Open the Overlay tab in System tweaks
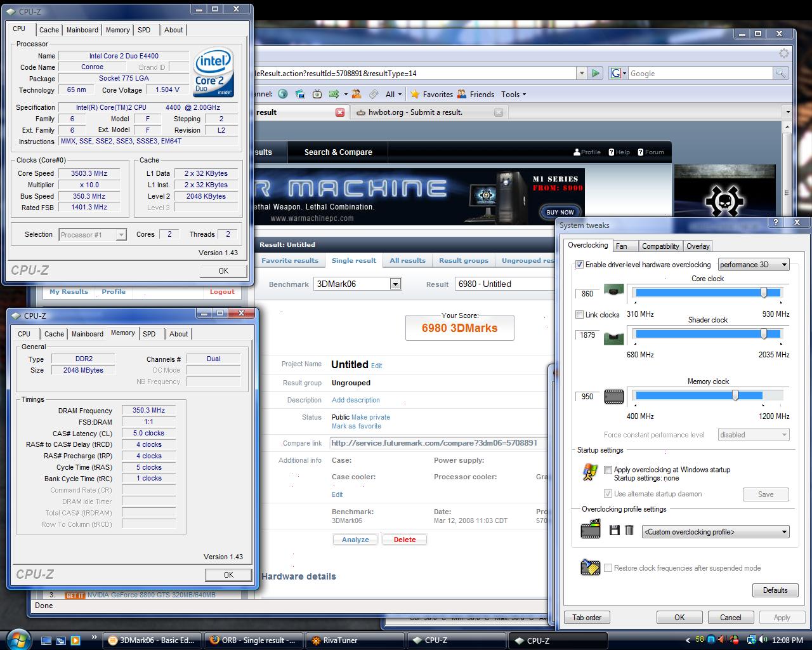 click(x=698, y=246)
